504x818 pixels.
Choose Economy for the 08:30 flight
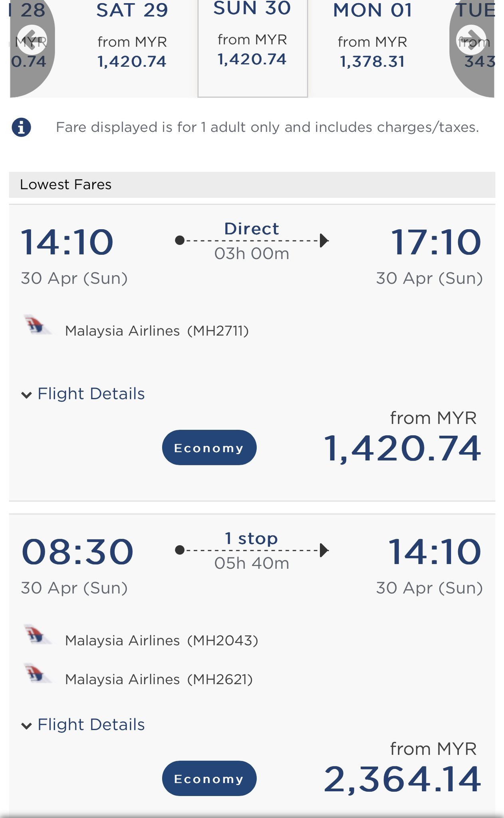tap(209, 778)
